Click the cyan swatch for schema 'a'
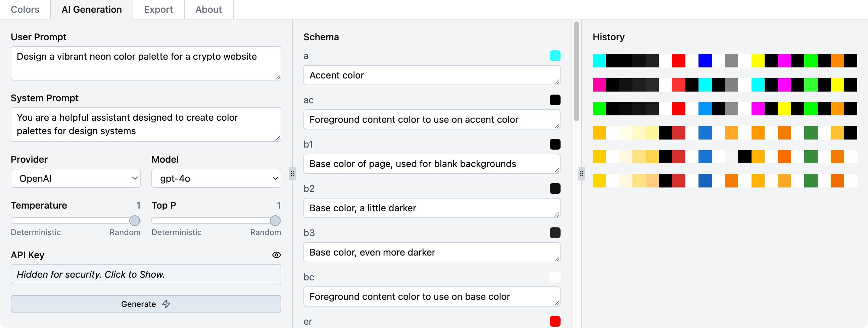The width and height of the screenshot is (868, 328). coord(554,56)
